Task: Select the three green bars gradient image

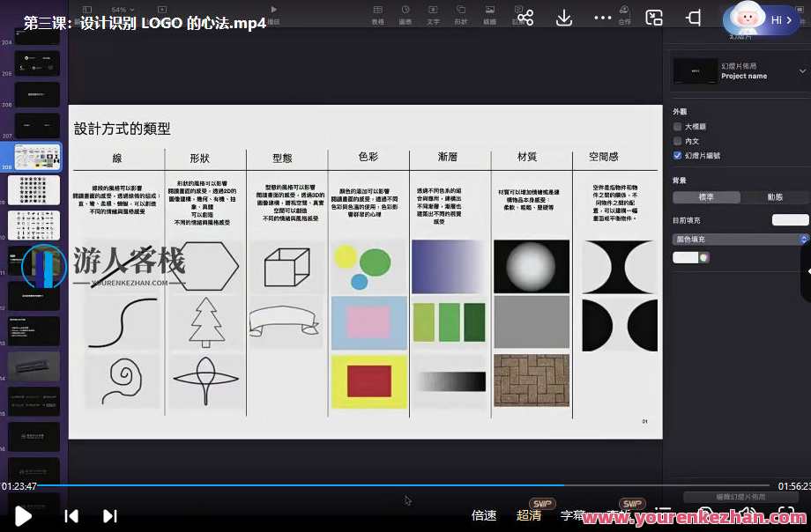Action: pos(449,322)
